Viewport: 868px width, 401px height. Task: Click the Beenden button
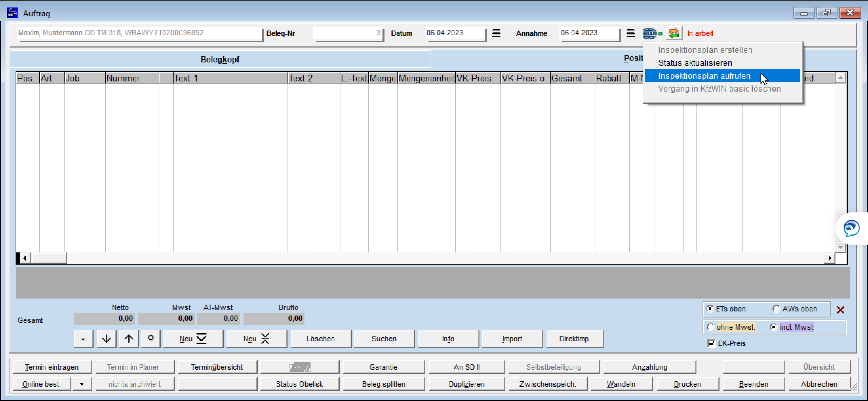(x=753, y=384)
